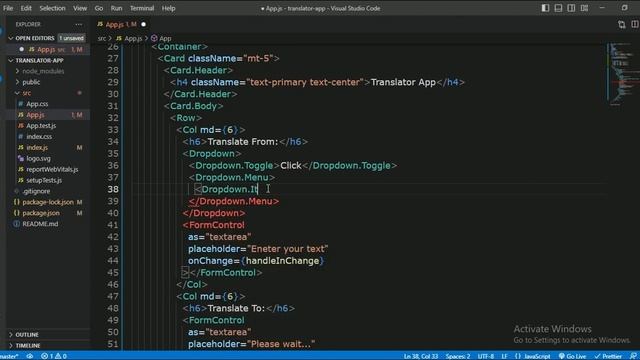Open the Selection menu
The width and height of the screenshot is (640, 360).
click(52, 8)
